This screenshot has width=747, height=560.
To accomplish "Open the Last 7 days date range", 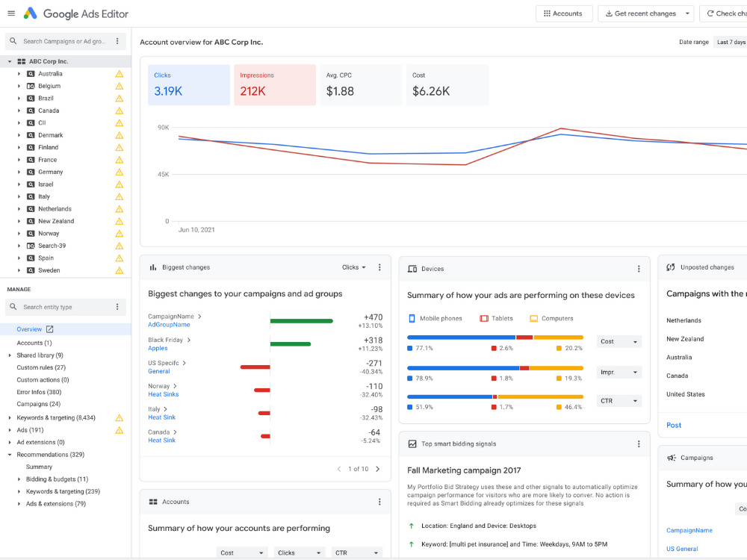I will (x=731, y=42).
